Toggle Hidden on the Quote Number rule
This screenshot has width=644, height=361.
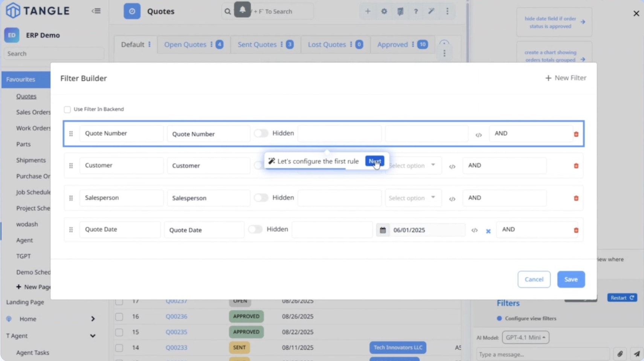click(261, 133)
